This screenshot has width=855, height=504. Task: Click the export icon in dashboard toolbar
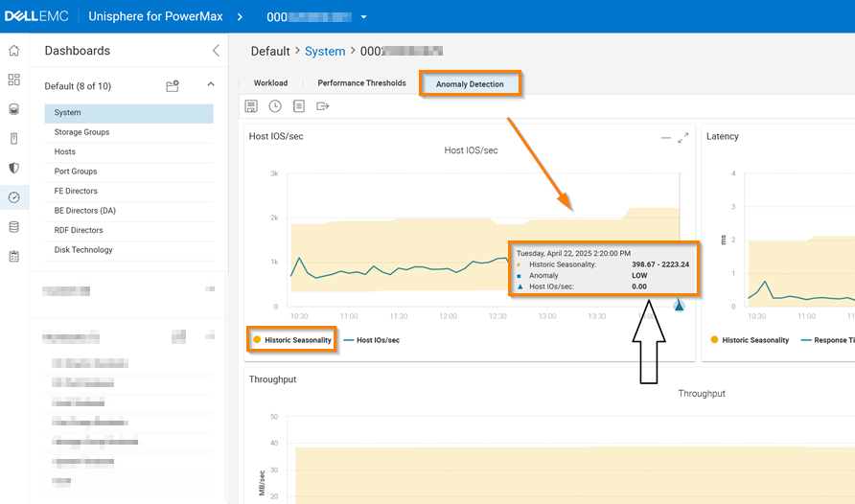323,106
